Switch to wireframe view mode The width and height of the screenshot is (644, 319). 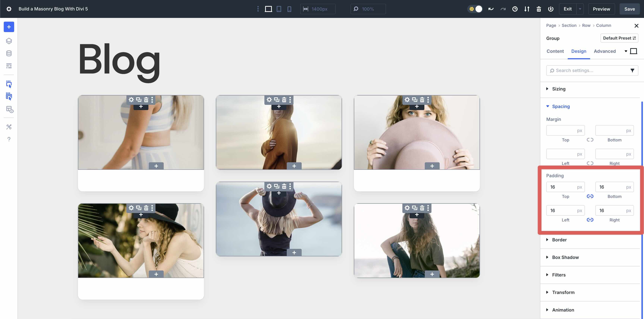click(9, 65)
